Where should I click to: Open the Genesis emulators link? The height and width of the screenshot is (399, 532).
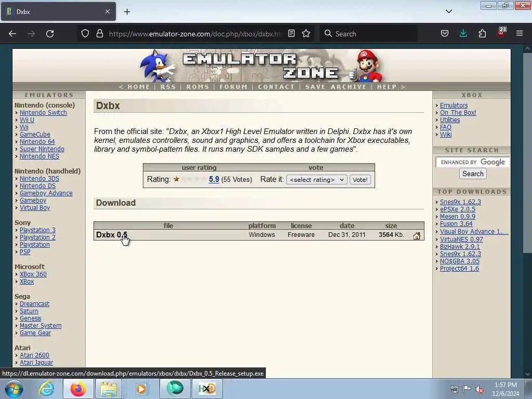pyautogui.click(x=30, y=318)
